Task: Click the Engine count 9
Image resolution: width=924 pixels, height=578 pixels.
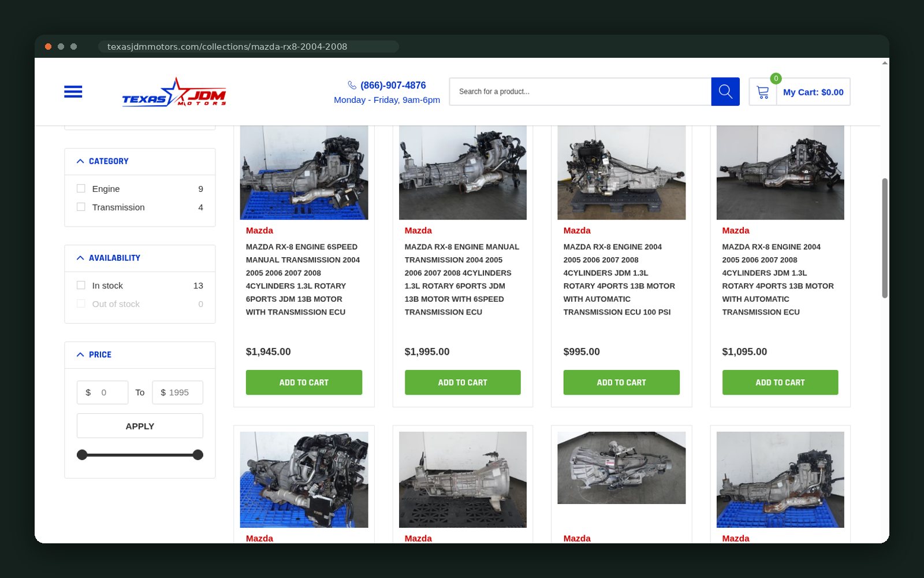Action: point(200,188)
